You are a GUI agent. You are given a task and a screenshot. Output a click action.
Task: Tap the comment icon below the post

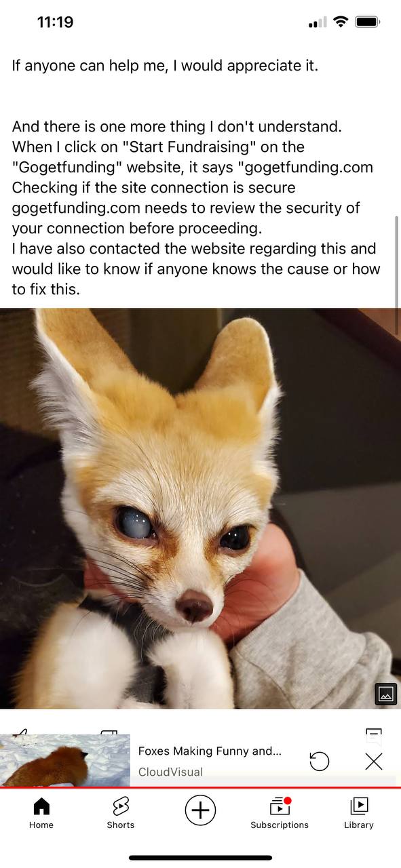[x=374, y=733]
